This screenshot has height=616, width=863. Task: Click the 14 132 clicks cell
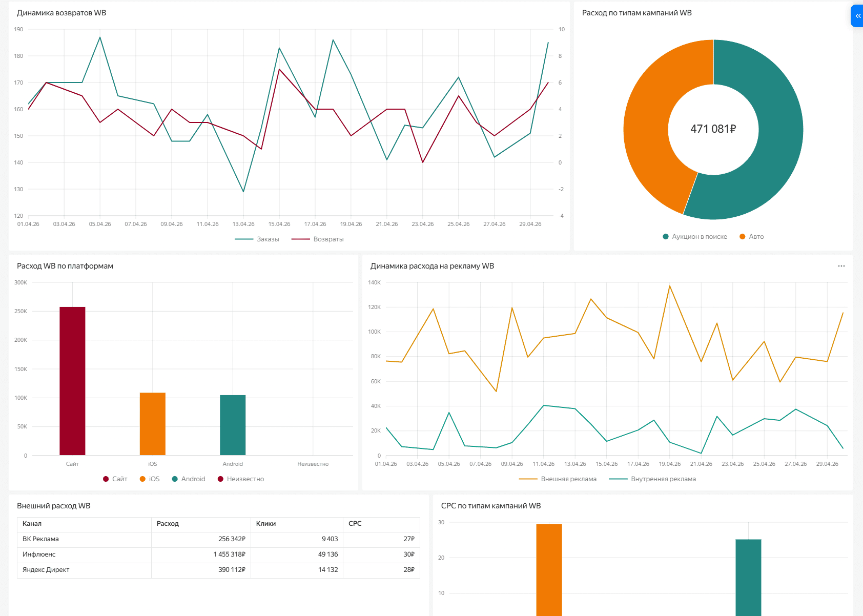click(x=297, y=570)
